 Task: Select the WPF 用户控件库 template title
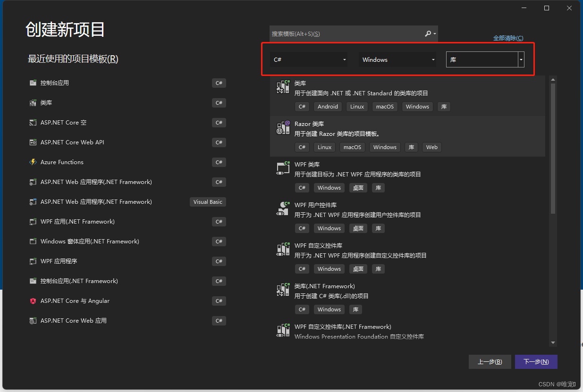pyautogui.click(x=316, y=205)
